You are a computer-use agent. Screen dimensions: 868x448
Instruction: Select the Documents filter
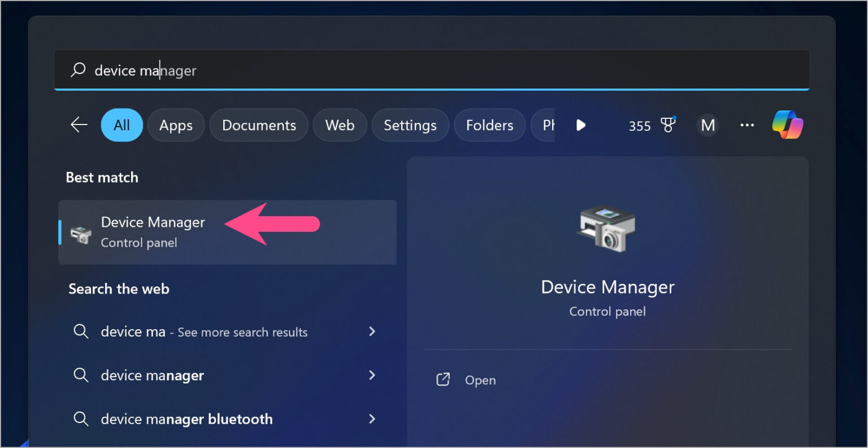[x=259, y=125]
